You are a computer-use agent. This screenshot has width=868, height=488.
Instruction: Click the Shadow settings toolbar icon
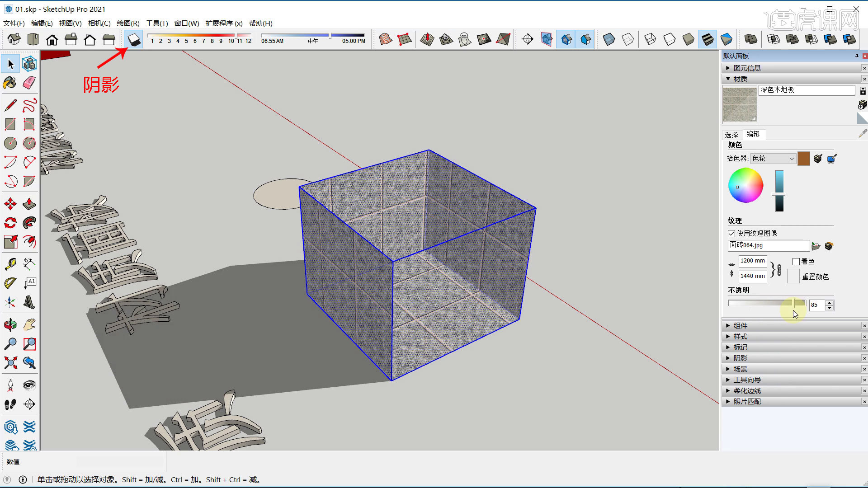[133, 39]
